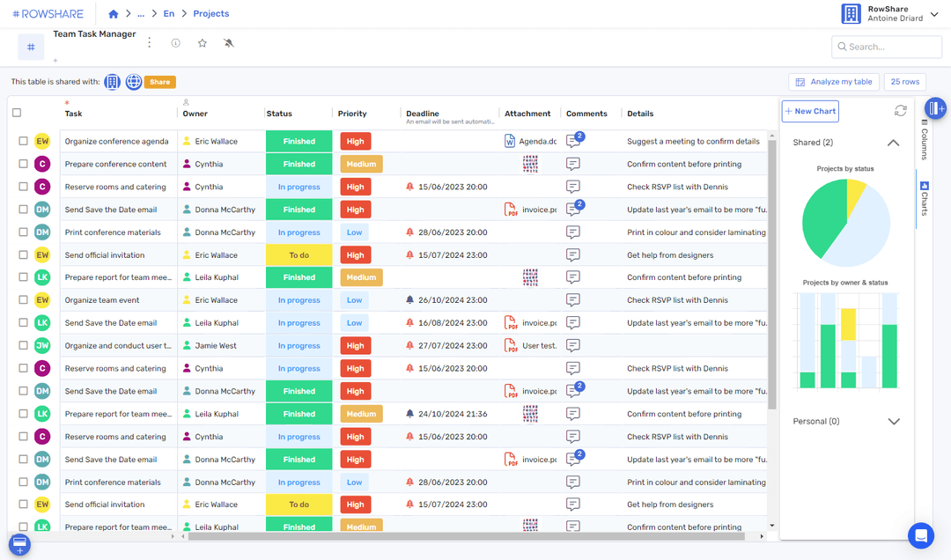
Task: Check the Organize conference agenda row checkbox
Action: point(24,141)
